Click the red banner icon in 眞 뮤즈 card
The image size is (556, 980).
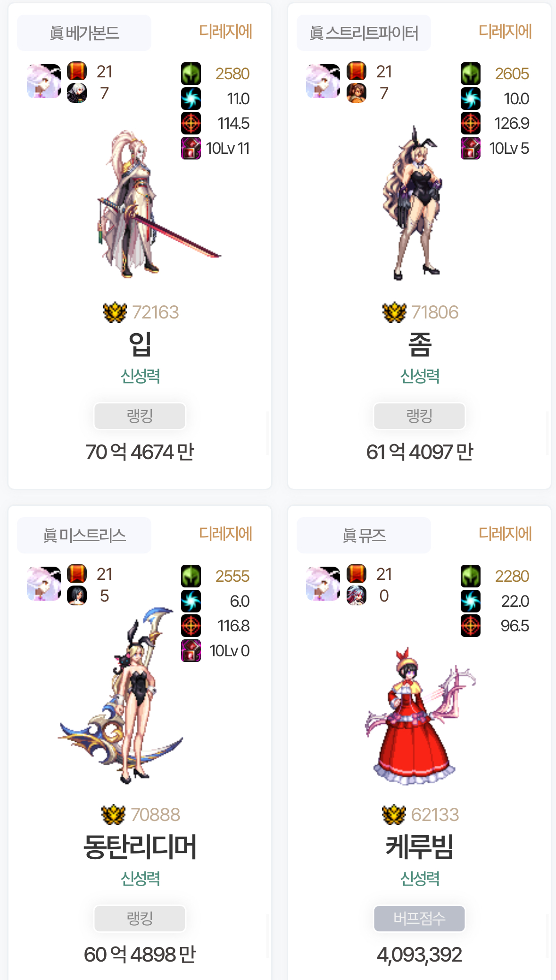(357, 574)
